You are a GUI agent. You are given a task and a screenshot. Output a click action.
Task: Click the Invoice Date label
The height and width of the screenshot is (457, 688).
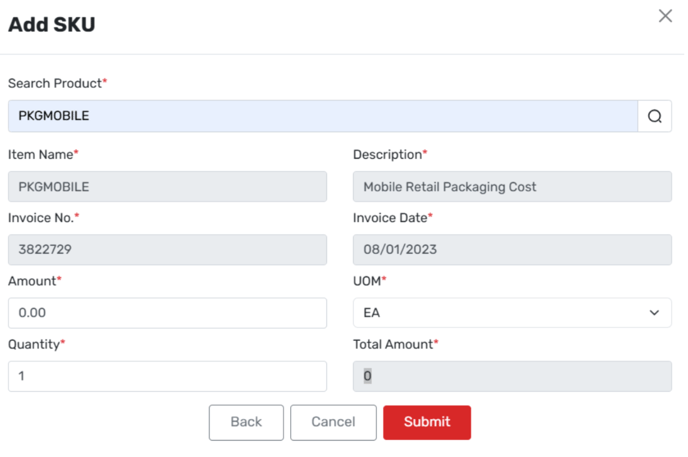pos(391,218)
